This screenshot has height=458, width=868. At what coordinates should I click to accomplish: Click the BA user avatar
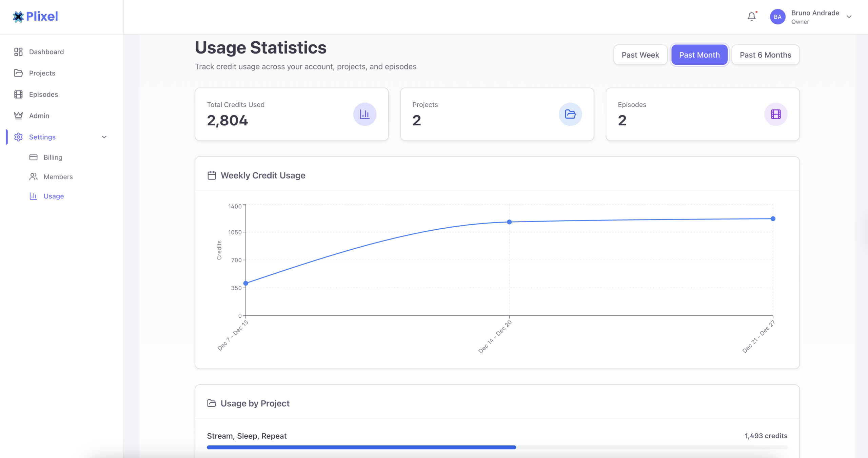pyautogui.click(x=777, y=17)
